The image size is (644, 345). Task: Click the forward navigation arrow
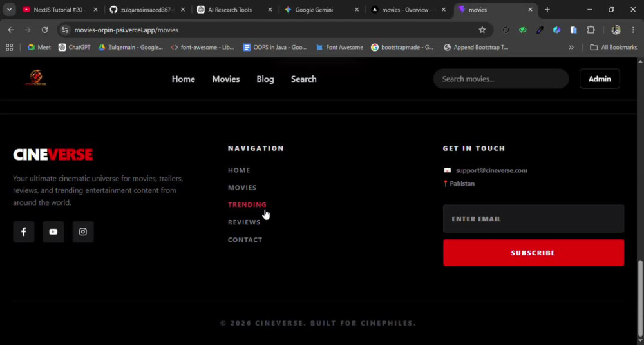click(28, 30)
